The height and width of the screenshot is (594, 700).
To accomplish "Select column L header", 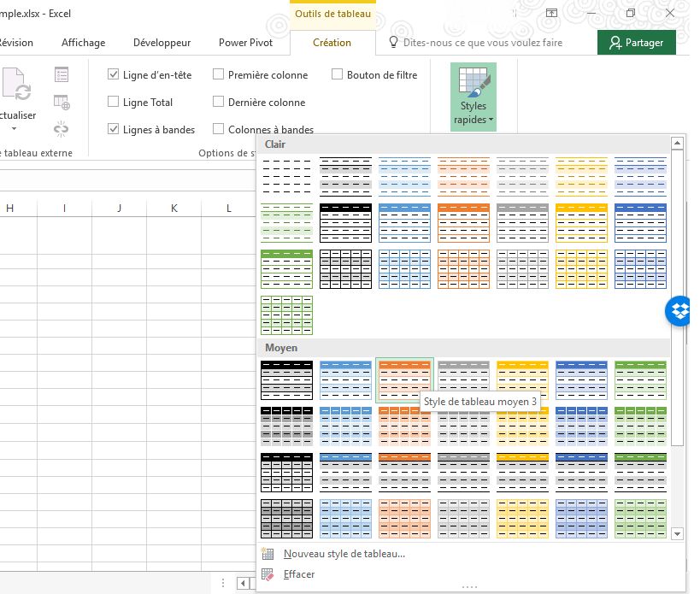I will (229, 208).
